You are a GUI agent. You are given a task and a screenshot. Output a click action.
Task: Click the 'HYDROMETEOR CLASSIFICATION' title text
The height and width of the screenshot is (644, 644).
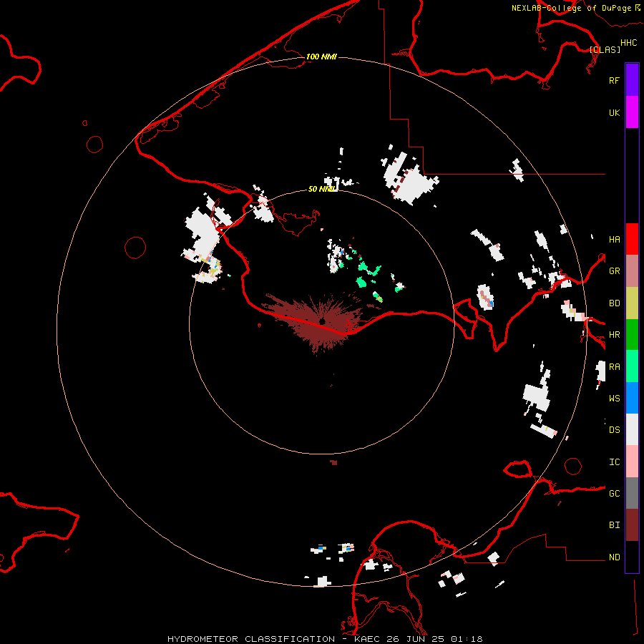coord(251,639)
